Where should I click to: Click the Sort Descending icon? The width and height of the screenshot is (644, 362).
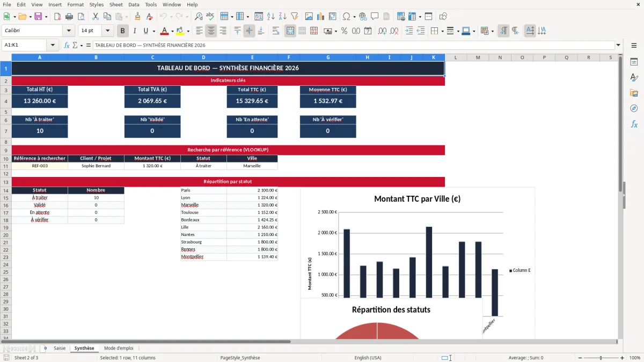point(283,17)
